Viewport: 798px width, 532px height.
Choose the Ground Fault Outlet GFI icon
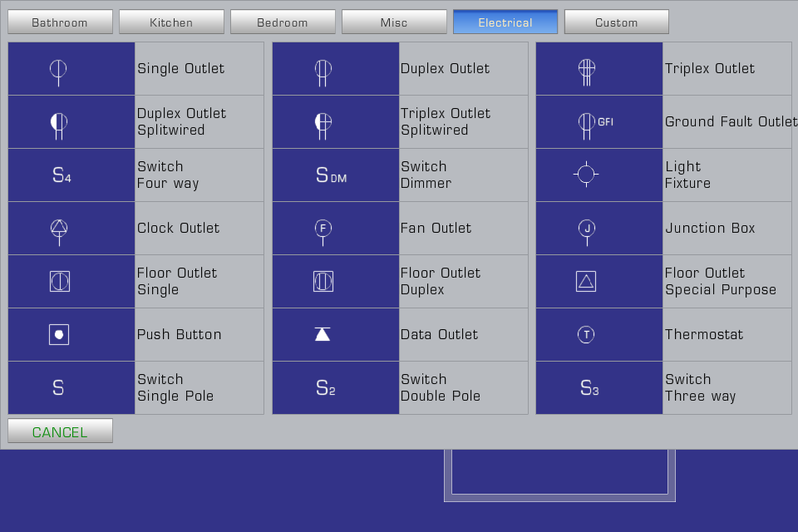coord(594,122)
